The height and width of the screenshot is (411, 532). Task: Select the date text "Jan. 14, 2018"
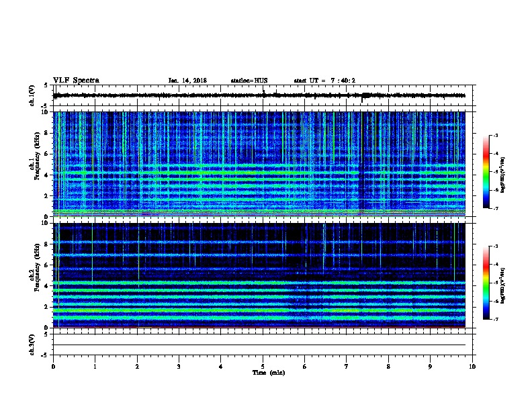[x=187, y=81]
